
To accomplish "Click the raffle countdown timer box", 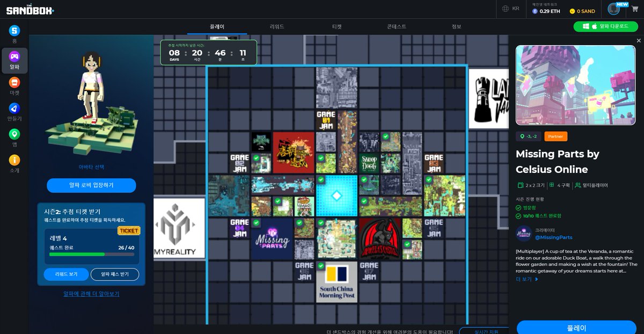I will (208, 52).
